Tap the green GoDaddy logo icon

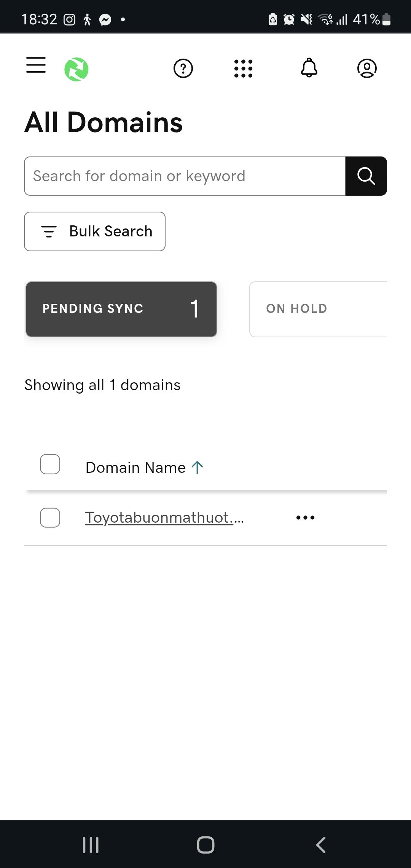(76, 69)
